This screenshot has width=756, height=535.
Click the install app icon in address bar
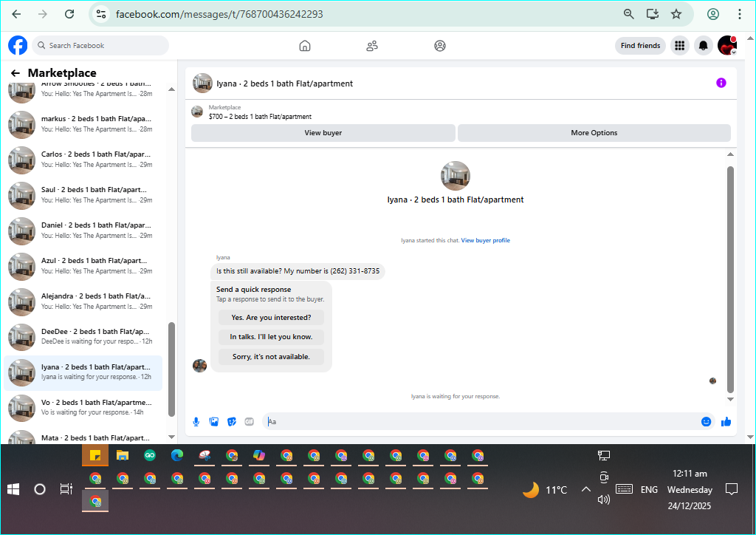coord(653,14)
